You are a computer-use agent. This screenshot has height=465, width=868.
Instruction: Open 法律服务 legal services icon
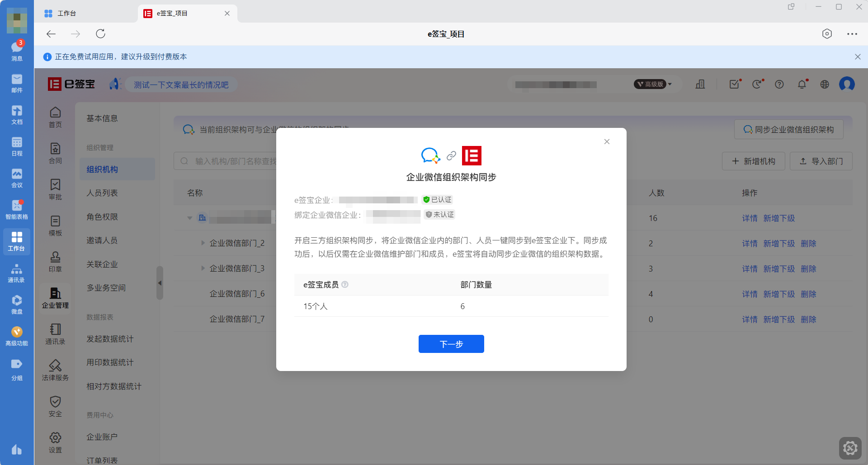point(55,370)
